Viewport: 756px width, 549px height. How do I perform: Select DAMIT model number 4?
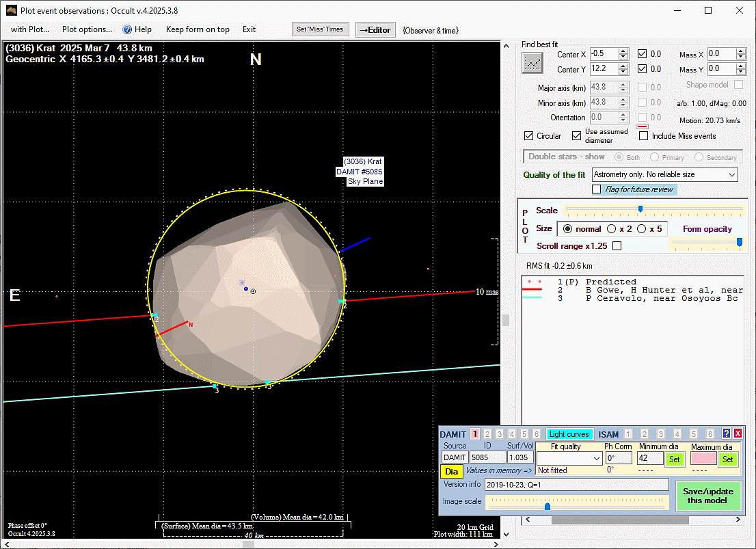512,434
